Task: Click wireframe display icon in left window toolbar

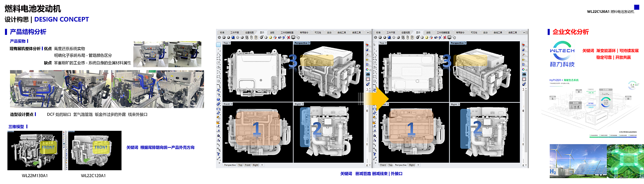Action: click(x=219, y=38)
